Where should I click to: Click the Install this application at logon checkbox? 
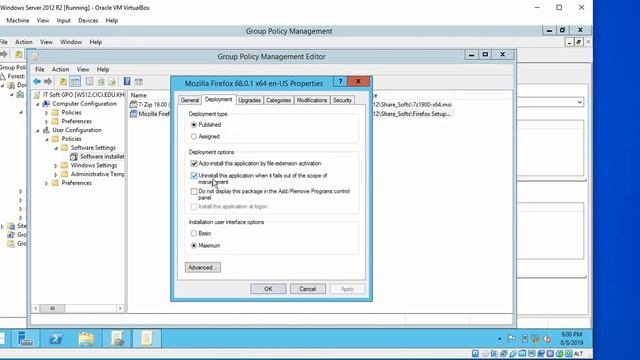click(194, 207)
